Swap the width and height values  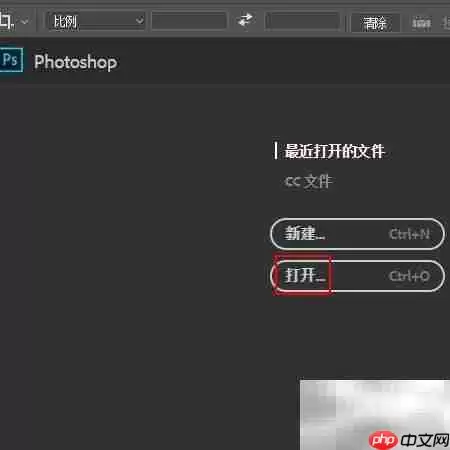click(246, 20)
